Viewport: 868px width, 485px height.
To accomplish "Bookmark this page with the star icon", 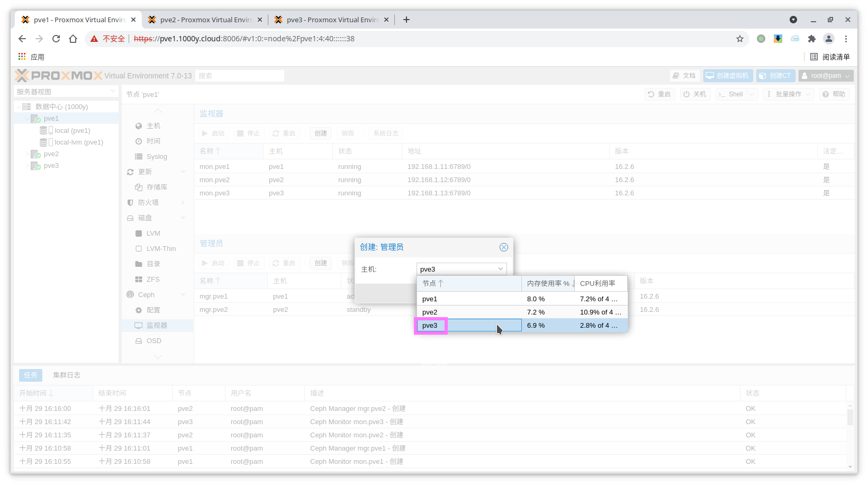I will tap(739, 39).
